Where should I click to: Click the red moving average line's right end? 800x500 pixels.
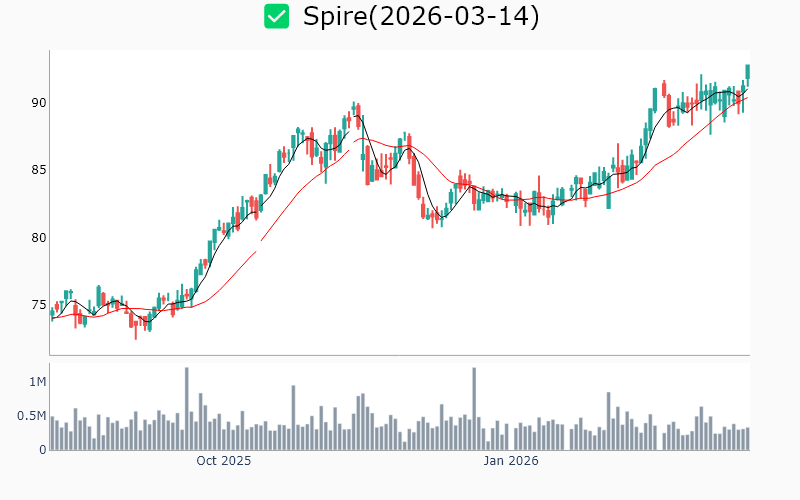click(x=746, y=97)
